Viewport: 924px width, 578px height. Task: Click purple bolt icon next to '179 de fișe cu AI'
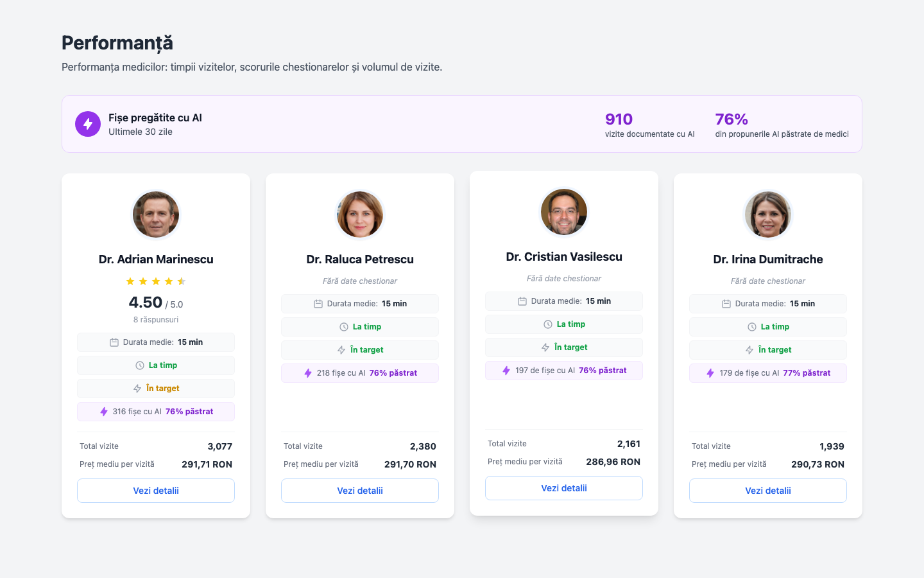coord(710,373)
